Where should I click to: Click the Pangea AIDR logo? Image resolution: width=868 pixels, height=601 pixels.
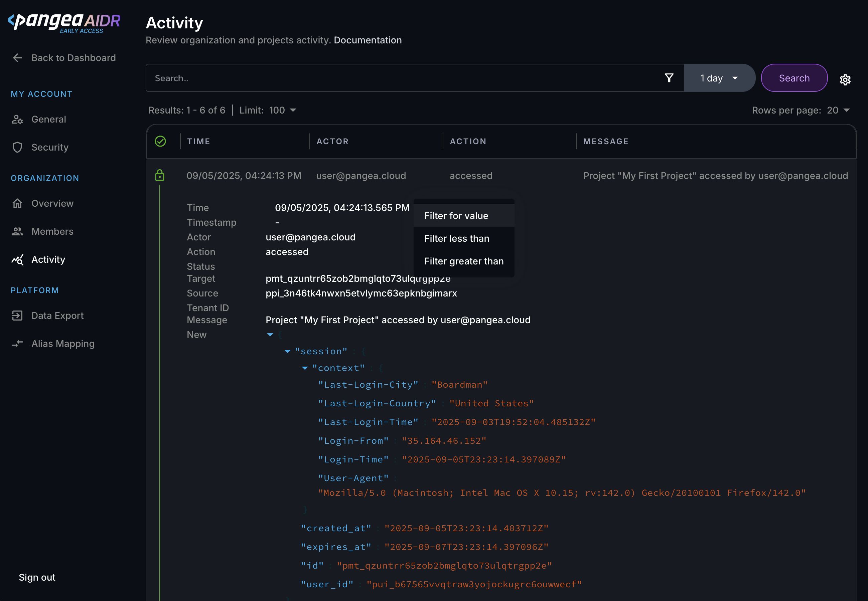coord(64,23)
